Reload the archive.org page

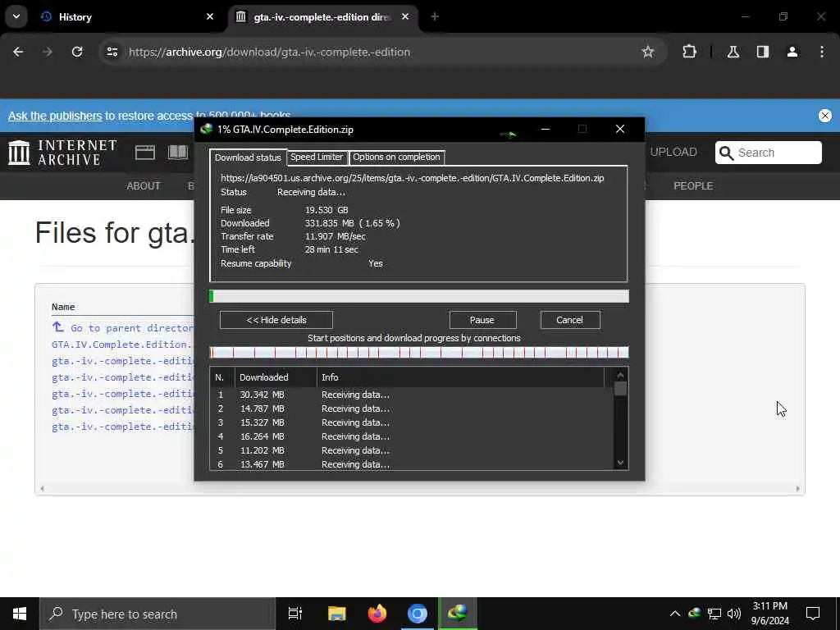(x=77, y=52)
